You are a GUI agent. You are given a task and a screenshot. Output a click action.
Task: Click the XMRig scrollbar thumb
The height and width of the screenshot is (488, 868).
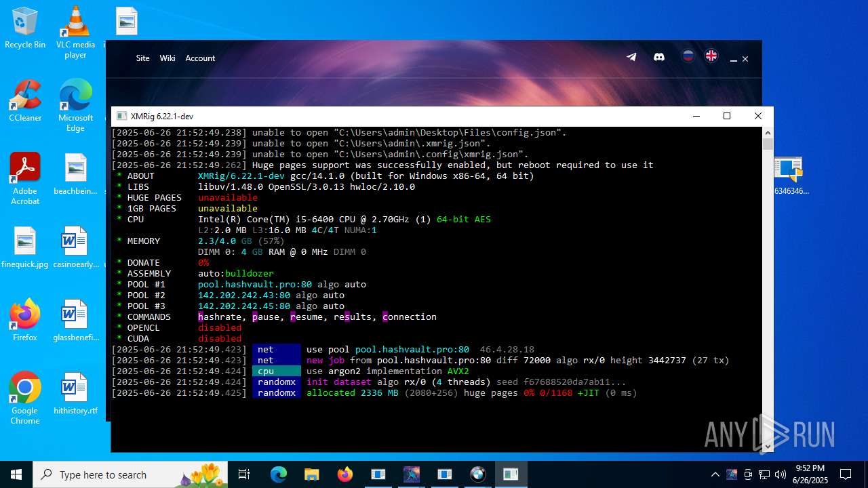tap(768, 144)
